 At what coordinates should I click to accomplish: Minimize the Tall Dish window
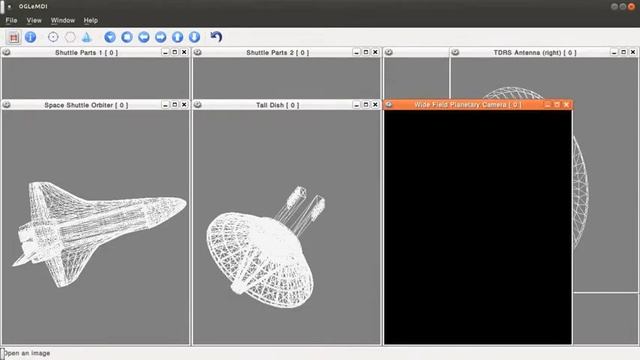click(x=356, y=105)
